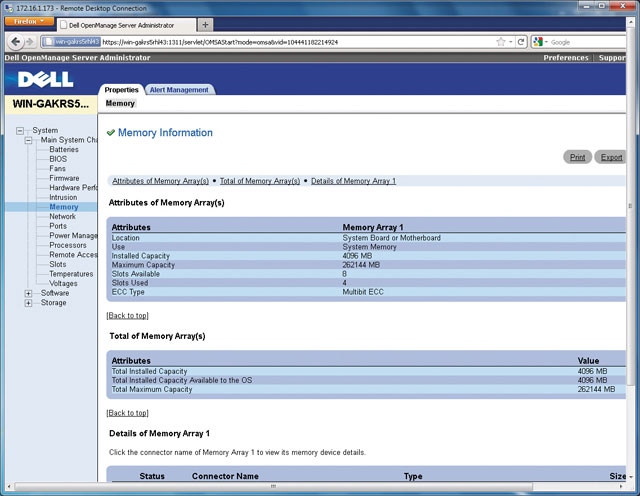Click the horizontal scrollbar at window bottom
This screenshot has width=640, height=496.
point(273,486)
